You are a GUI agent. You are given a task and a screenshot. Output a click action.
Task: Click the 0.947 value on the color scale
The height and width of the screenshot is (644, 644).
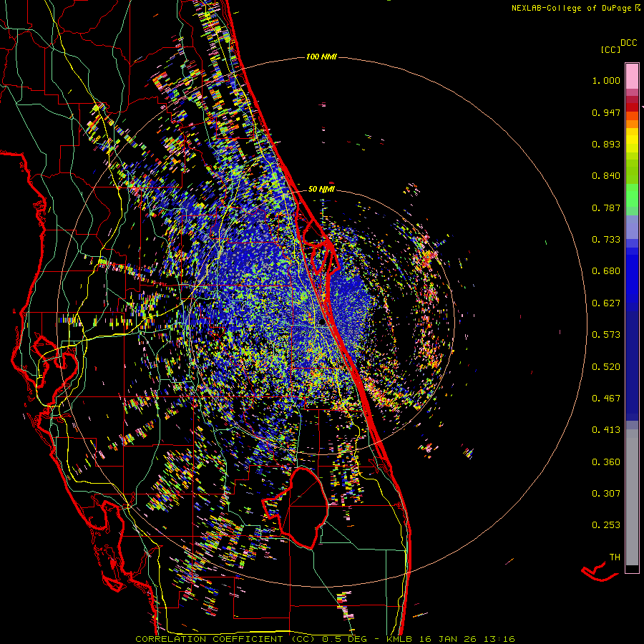606,112
